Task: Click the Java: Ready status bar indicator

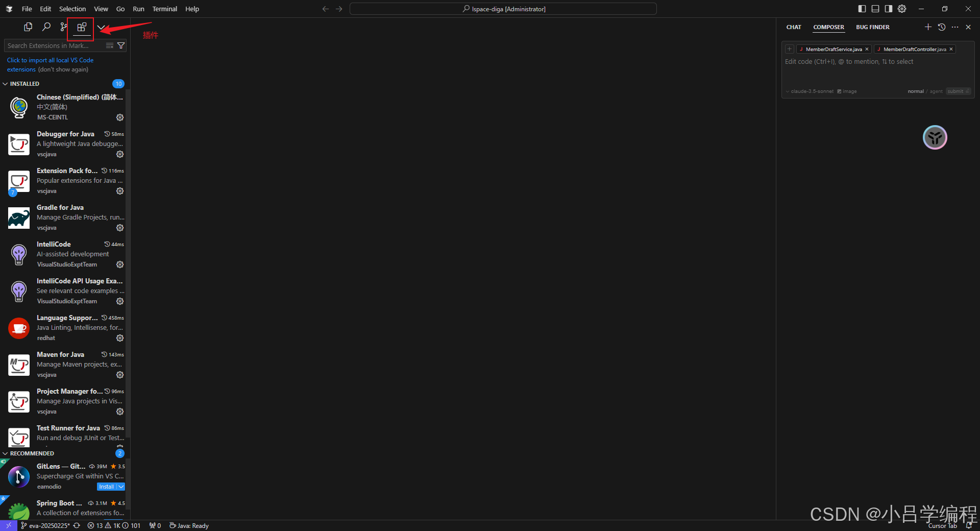Action: pyautogui.click(x=189, y=525)
